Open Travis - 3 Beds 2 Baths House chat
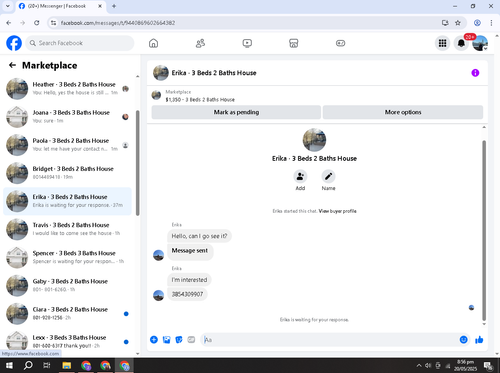 pyautogui.click(x=67, y=229)
